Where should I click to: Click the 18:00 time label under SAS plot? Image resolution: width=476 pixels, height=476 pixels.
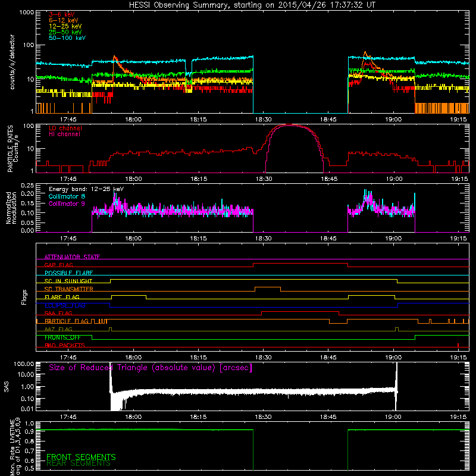pyautogui.click(x=133, y=417)
